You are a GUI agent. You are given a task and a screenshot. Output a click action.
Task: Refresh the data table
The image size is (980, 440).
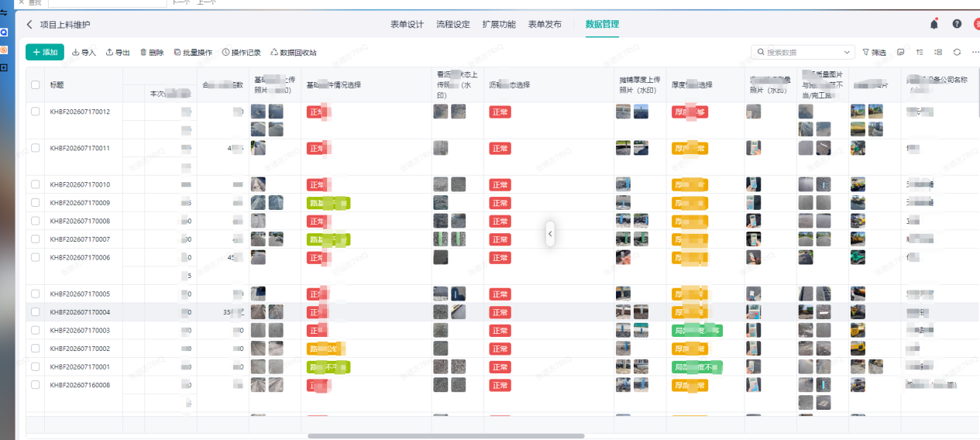click(957, 53)
